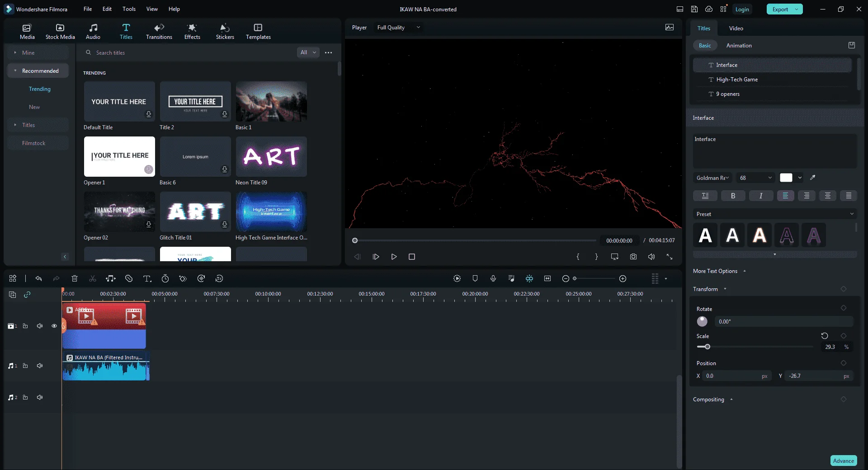The height and width of the screenshot is (470, 868).
Task: Open the View menu
Action: pyautogui.click(x=152, y=9)
